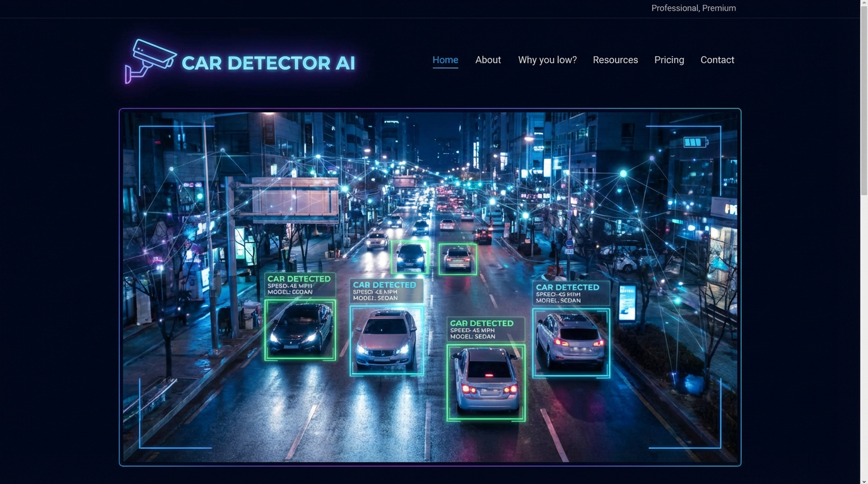Go to the Home nav tab
The height and width of the screenshot is (484, 868).
(445, 60)
